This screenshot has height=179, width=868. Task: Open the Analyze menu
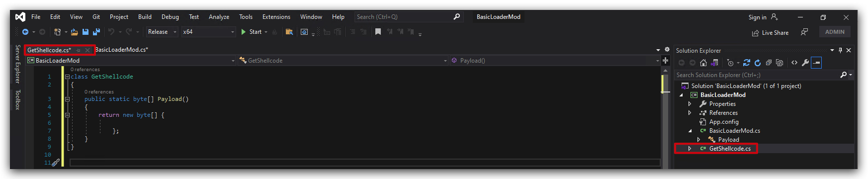point(219,17)
